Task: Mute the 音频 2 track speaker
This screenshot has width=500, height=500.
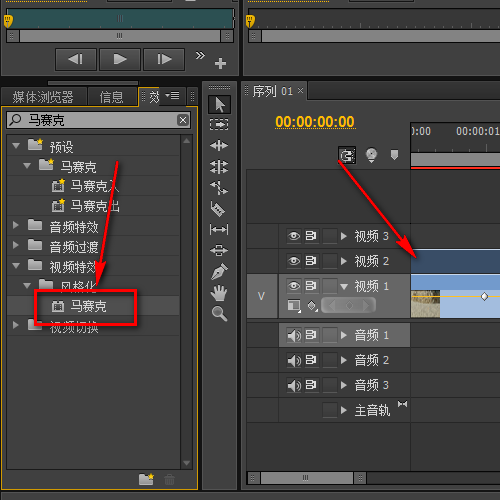Action: pyautogui.click(x=294, y=360)
